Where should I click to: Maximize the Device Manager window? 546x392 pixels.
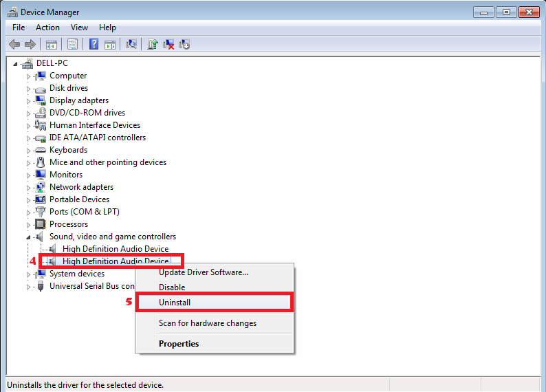506,12
